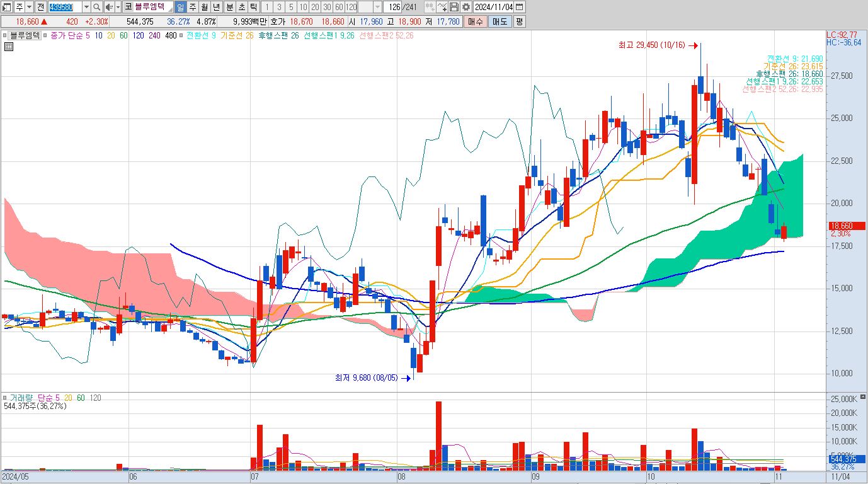The image size is (868, 484).
Task: Click the crosshair tool icon next to save
Action: point(442,7)
